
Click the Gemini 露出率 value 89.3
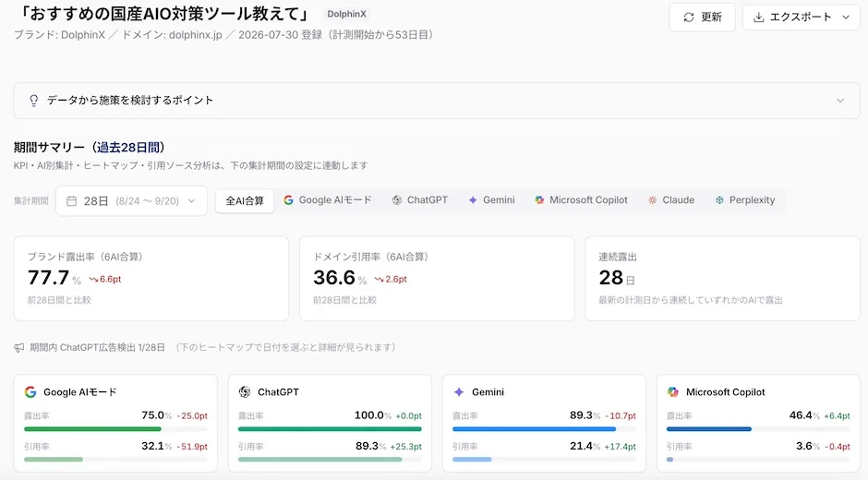pos(581,415)
